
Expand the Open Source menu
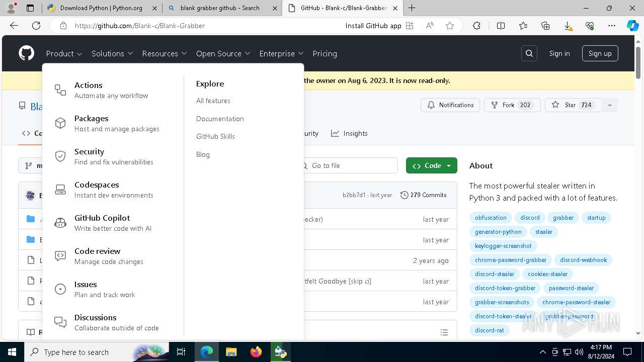pyautogui.click(x=223, y=53)
